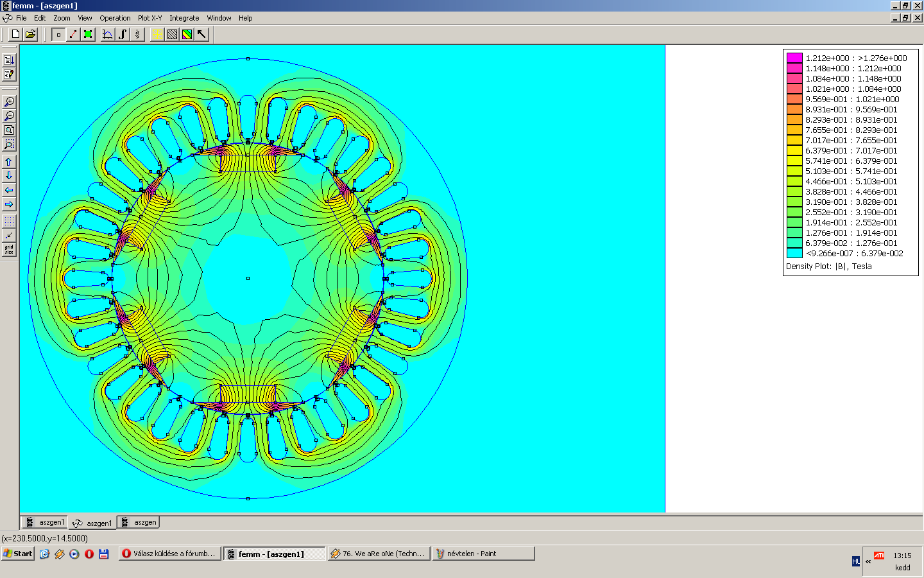Expand hidden tray icons chevron
The height and width of the screenshot is (578, 924).
[x=868, y=561]
